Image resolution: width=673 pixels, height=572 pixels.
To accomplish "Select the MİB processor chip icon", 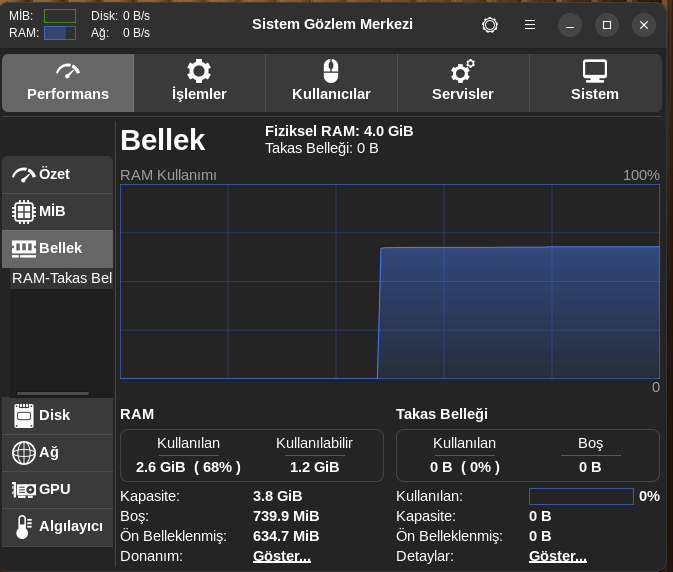I will pos(24,212).
